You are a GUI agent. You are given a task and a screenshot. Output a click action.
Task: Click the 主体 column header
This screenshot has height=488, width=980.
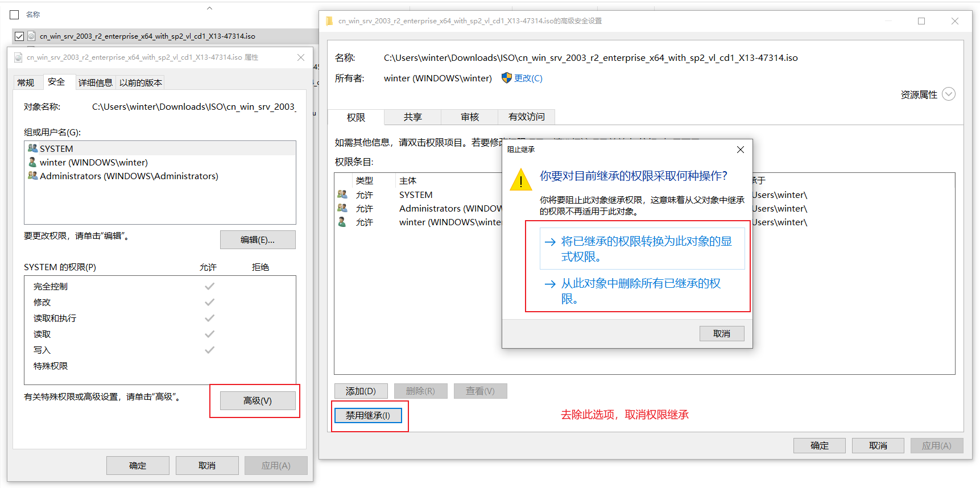click(408, 181)
